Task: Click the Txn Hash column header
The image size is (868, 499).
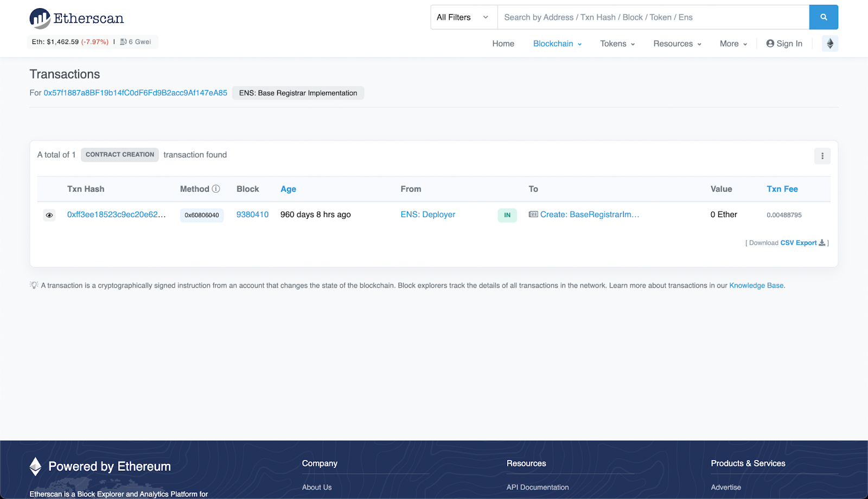Action: point(86,189)
